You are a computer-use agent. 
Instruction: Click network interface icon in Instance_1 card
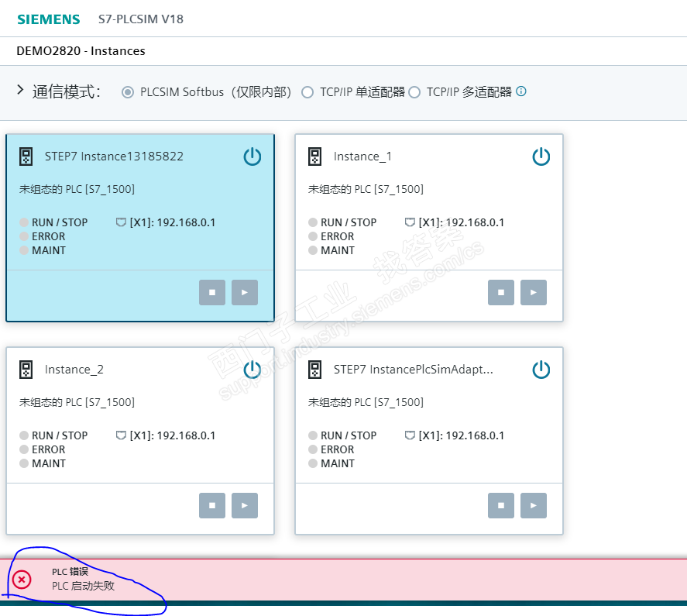410,222
